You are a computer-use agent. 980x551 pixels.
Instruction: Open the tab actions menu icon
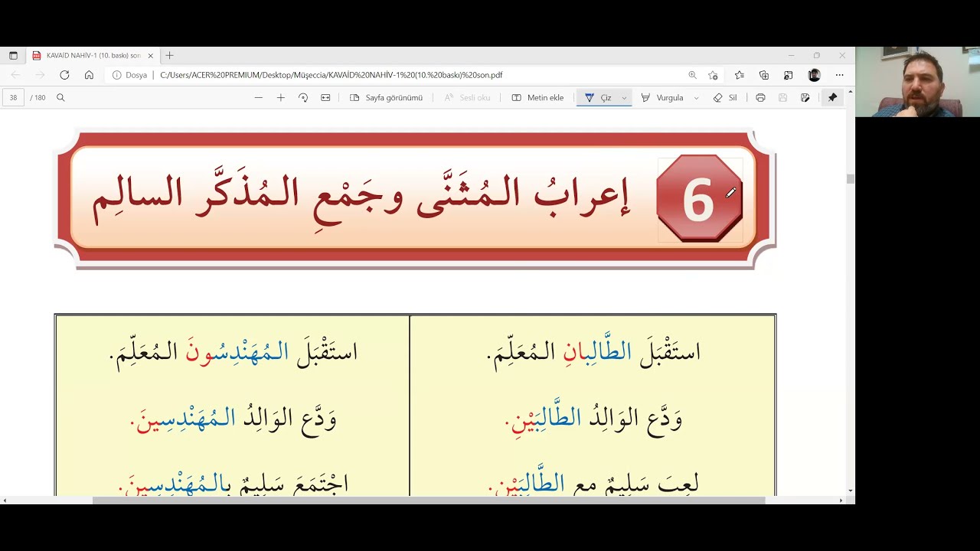pos(13,56)
